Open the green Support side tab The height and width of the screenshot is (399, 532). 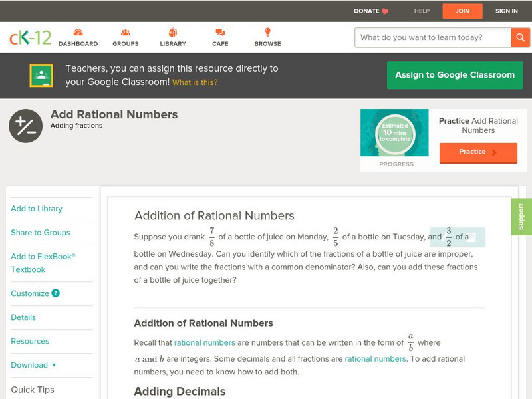click(521, 217)
